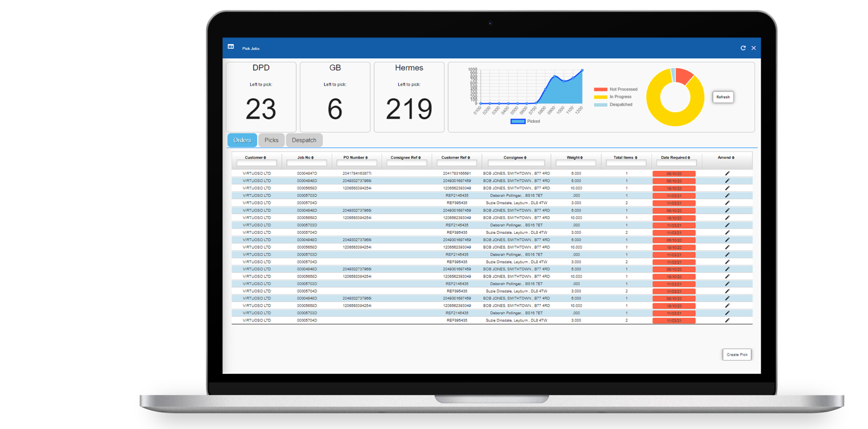Switch to the Picks tab
The width and height of the screenshot is (868, 429).
[271, 140]
